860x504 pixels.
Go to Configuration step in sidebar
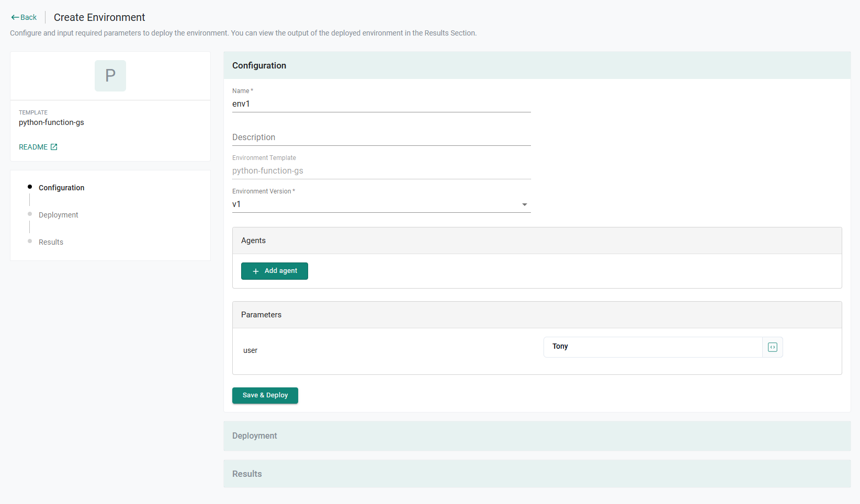pyautogui.click(x=61, y=188)
